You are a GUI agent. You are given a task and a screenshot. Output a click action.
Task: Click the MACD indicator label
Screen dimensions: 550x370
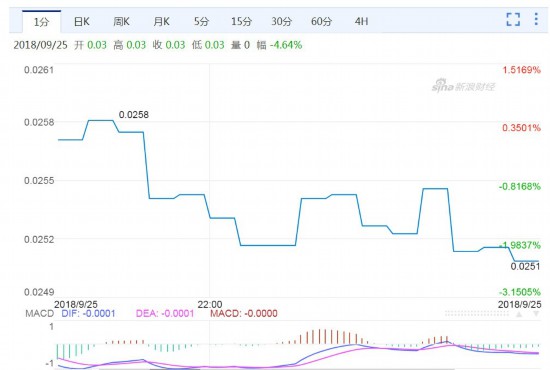(x=39, y=313)
